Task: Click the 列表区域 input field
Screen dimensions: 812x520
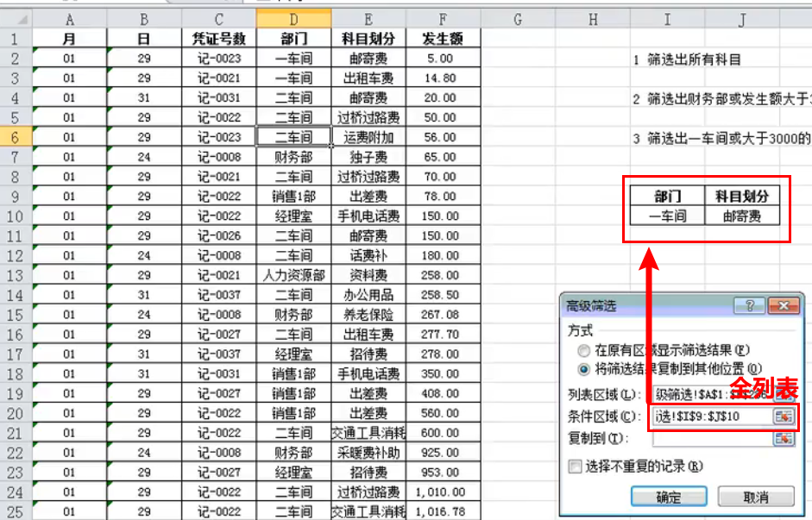Action: pos(711,395)
